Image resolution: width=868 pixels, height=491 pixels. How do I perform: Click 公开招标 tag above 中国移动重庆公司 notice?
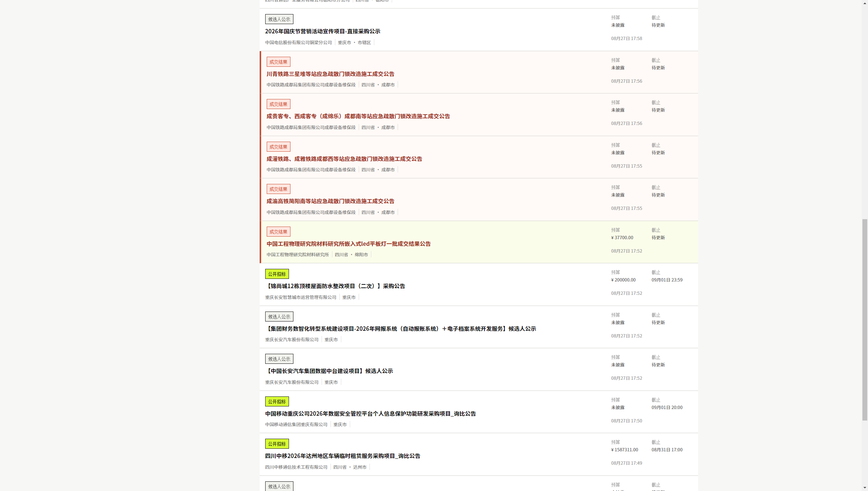[x=277, y=402]
